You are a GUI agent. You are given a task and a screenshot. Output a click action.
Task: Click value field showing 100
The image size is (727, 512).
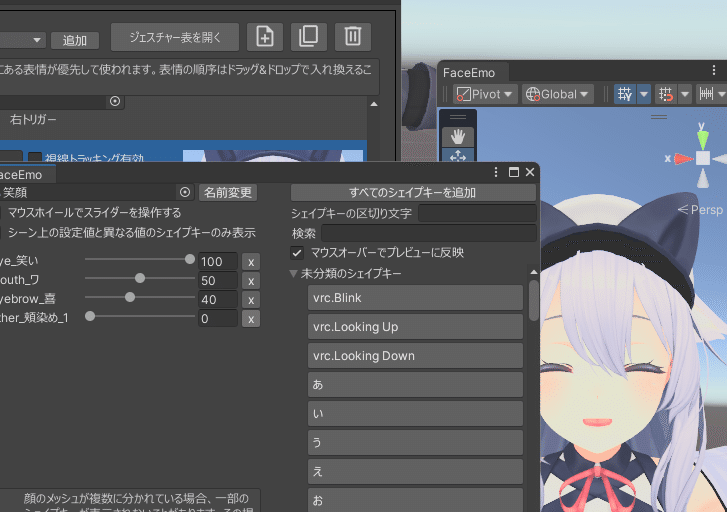point(218,262)
